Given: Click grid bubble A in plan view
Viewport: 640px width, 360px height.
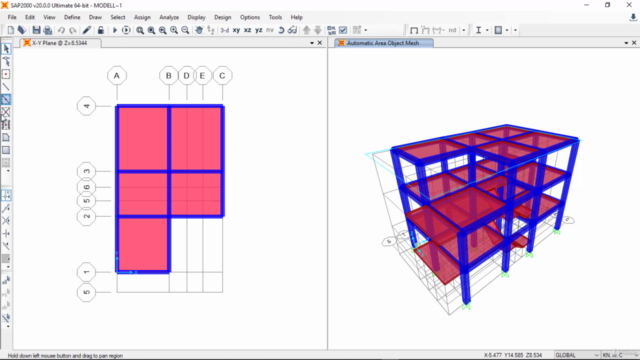Looking at the screenshot, I should pos(117,76).
